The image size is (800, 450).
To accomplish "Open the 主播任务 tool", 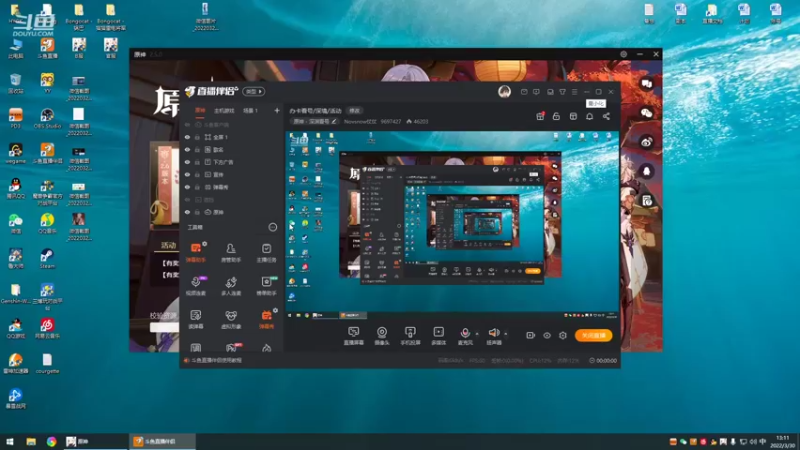I will [266, 252].
